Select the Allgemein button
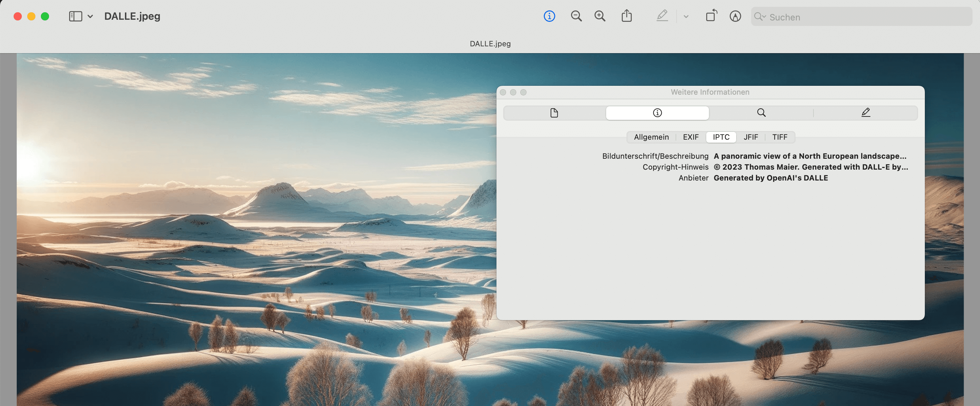The width and height of the screenshot is (980, 406). [651, 137]
